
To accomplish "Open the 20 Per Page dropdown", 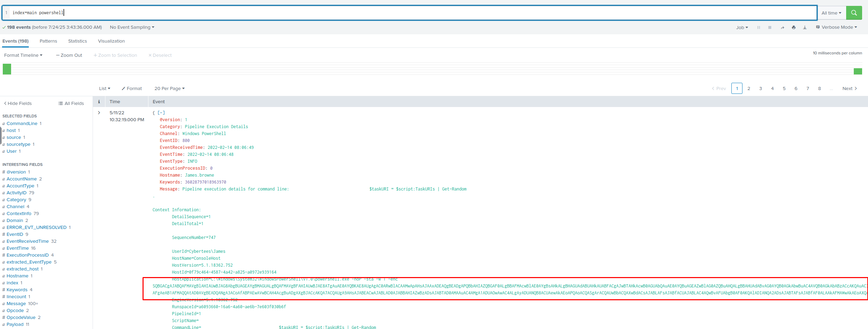I will [170, 88].
